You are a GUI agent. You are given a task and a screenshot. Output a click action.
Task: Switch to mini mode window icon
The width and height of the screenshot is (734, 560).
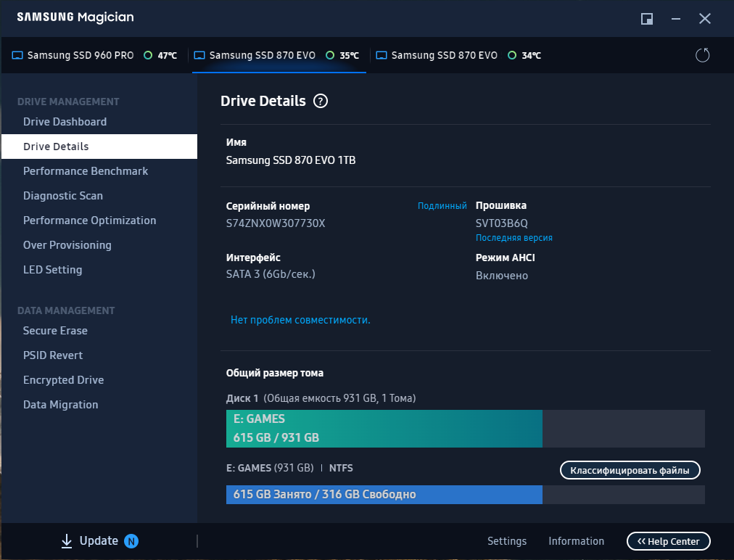(x=647, y=19)
